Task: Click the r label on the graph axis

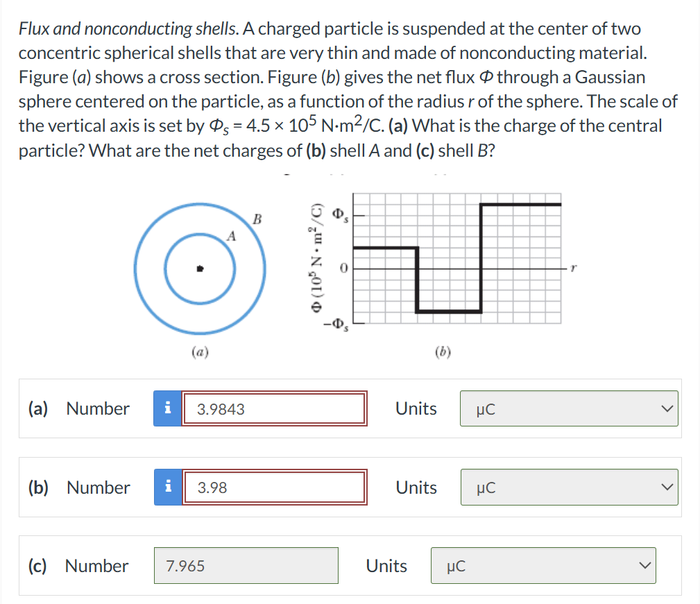Action: click(x=573, y=269)
